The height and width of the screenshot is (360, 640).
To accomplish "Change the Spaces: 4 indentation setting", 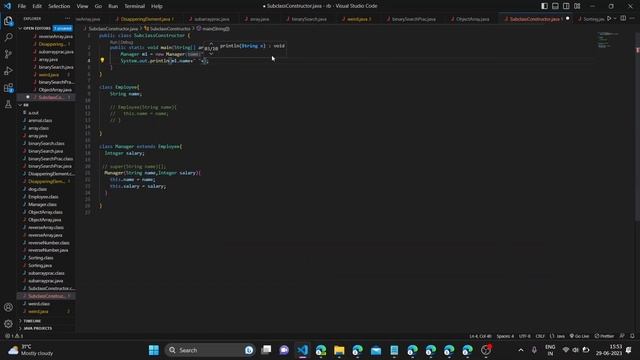I will 505,336.
